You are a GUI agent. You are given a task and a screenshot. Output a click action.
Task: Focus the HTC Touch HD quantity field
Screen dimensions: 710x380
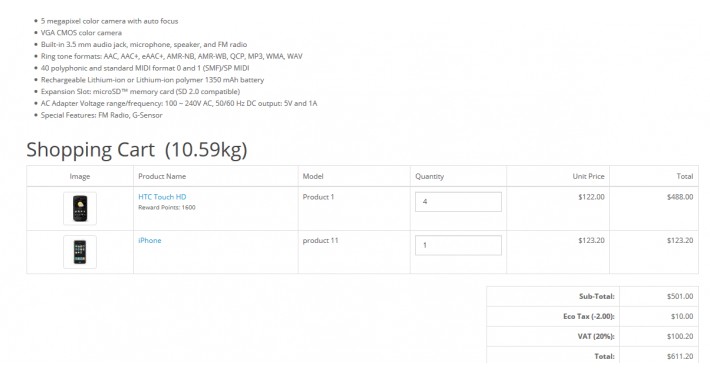pyautogui.click(x=458, y=202)
